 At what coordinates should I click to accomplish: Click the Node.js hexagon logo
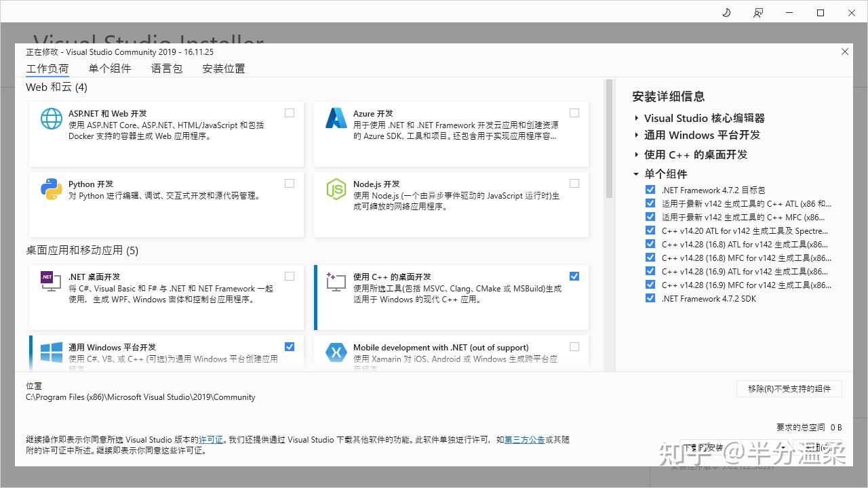coord(336,189)
